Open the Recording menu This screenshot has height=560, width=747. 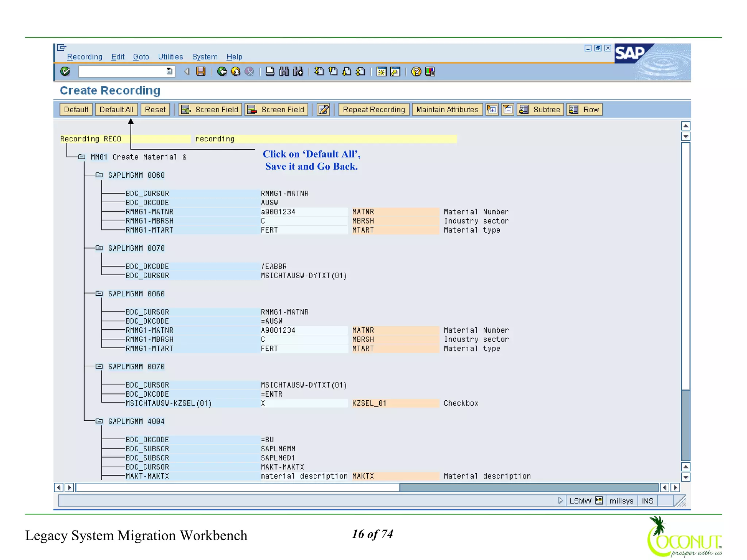[85, 57]
